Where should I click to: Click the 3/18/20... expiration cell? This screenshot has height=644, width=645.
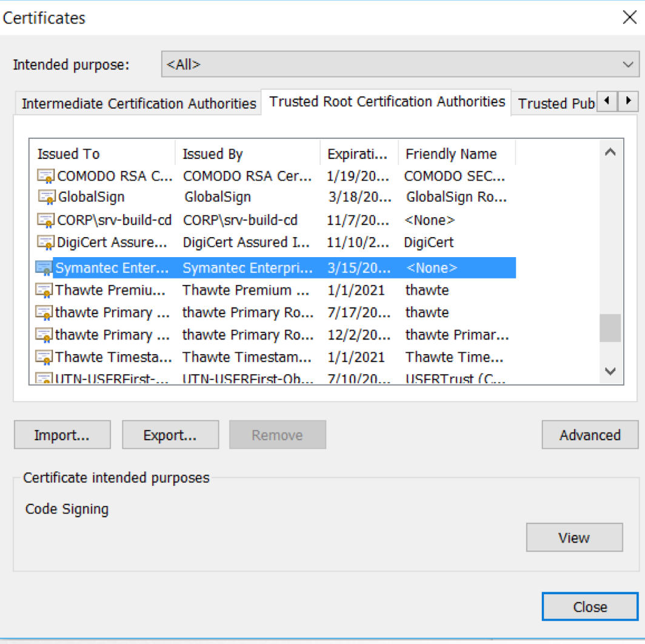tap(360, 197)
